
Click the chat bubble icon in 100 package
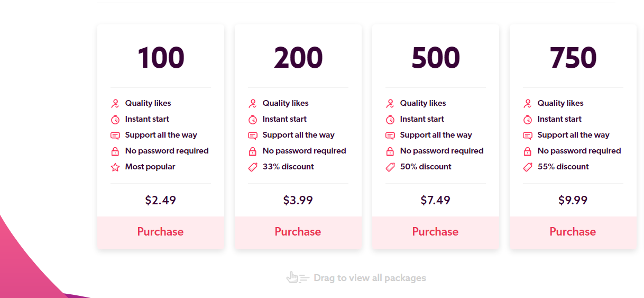(x=115, y=136)
